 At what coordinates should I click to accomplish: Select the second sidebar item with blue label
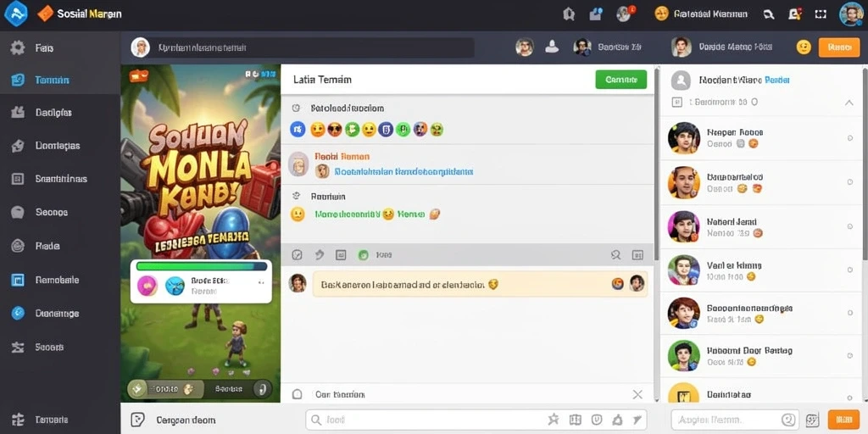tap(60, 81)
